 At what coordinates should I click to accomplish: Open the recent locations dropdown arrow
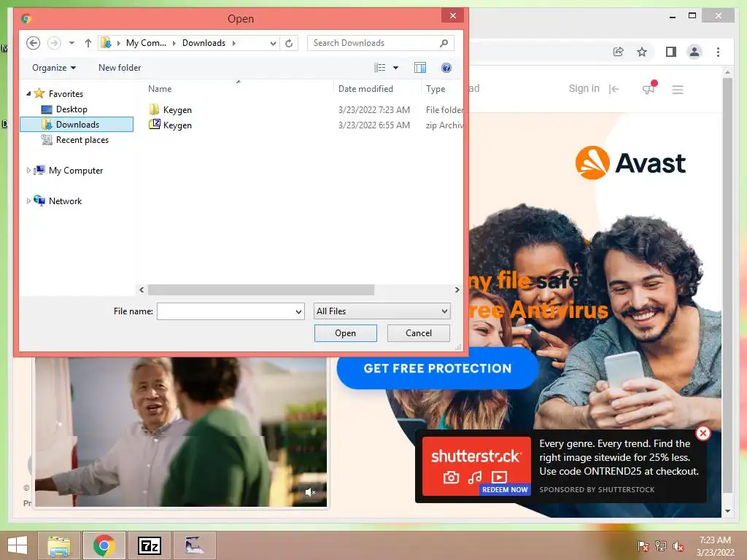pyautogui.click(x=71, y=43)
